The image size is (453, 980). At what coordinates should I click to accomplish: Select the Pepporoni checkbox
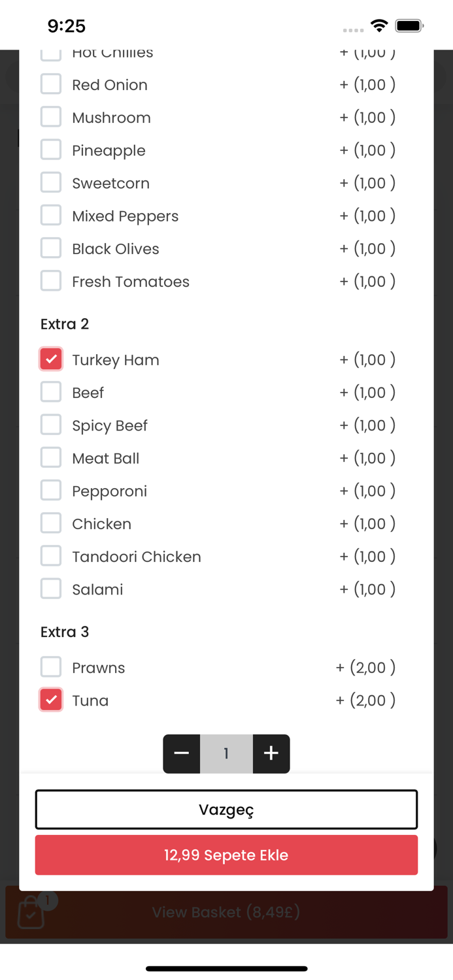click(51, 491)
